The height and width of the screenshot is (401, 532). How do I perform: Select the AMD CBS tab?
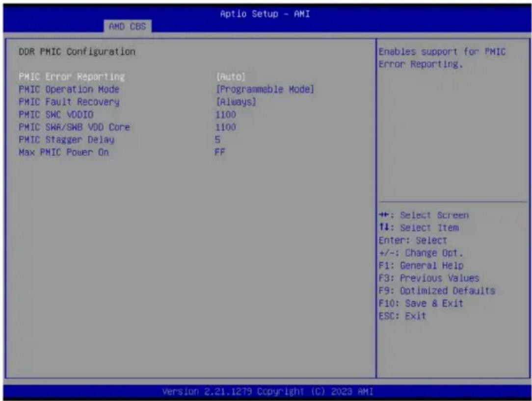coord(128,26)
